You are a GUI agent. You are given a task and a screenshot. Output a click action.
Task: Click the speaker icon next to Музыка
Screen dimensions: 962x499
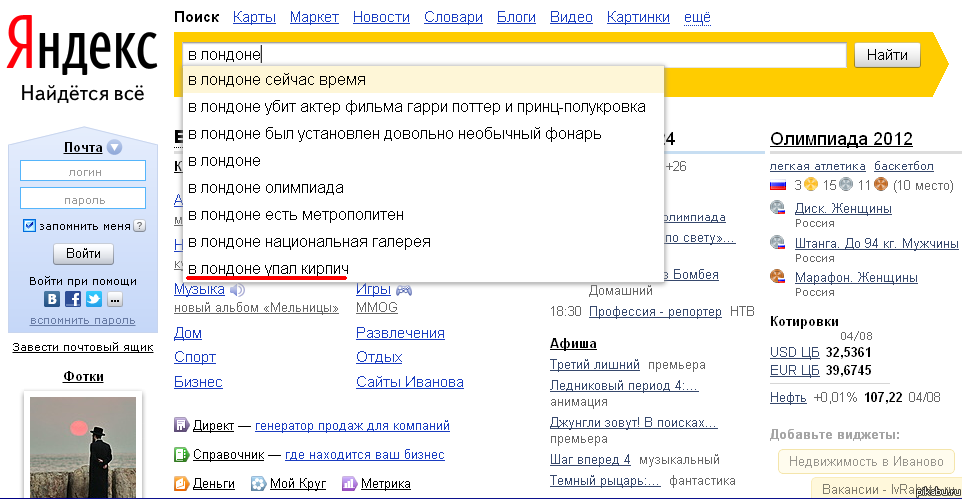click(x=237, y=290)
